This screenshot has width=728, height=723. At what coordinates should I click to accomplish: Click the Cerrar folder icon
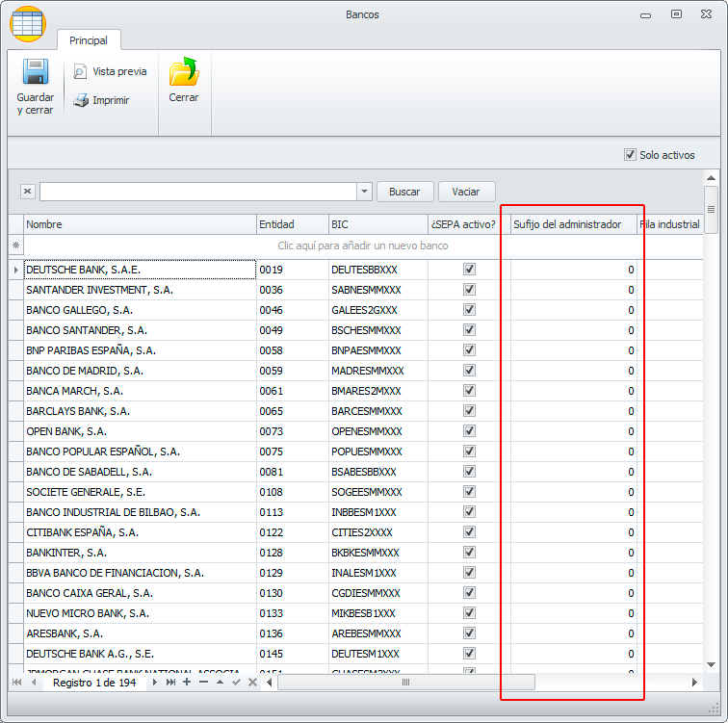coord(183,73)
